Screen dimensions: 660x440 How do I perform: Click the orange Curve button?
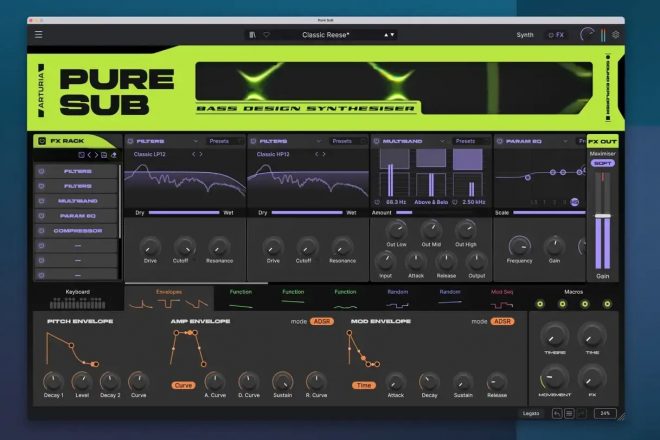(183, 385)
